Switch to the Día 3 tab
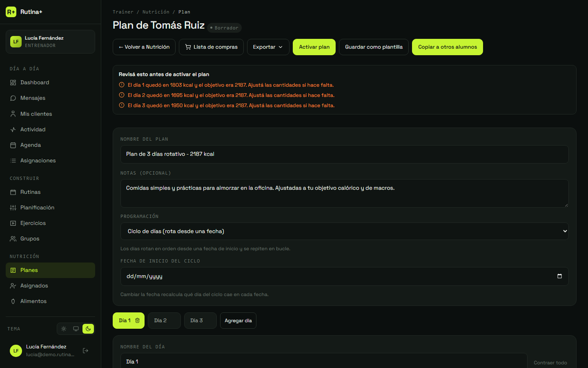 200,321
